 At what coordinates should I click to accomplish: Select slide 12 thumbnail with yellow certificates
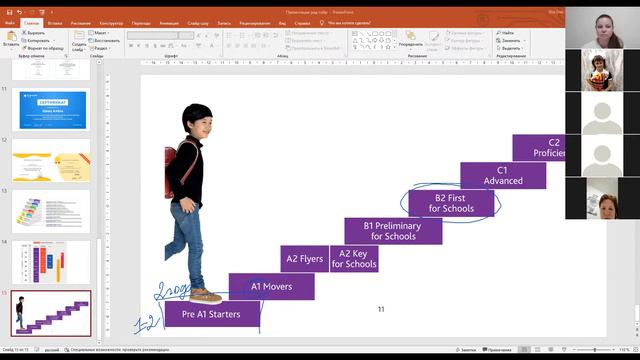[51, 160]
